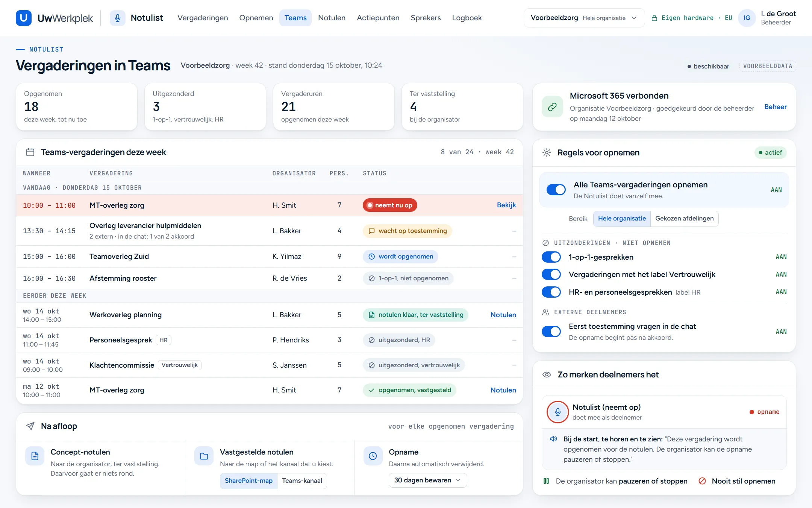812x508 pixels.
Task: Click the Vertrouwelijk label on Klachtencommissie
Action: [x=179, y=365]
